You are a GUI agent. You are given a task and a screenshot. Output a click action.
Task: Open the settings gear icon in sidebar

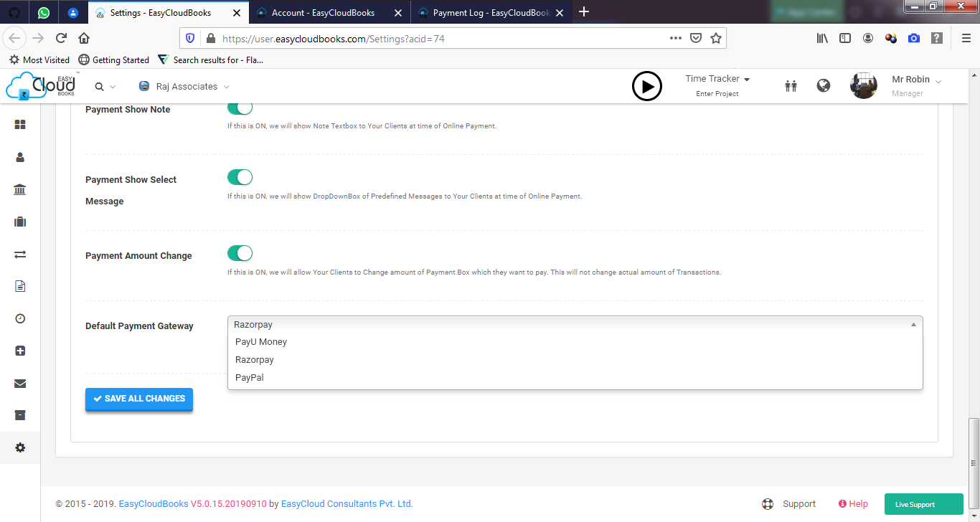pos(20,447)
